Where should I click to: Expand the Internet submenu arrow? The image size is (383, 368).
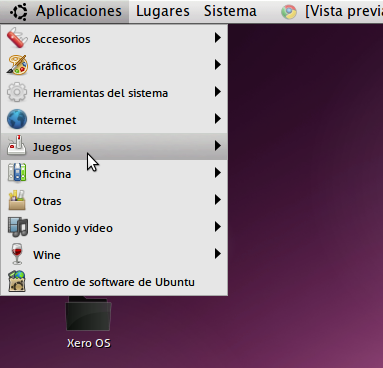[x=218, y=119]
